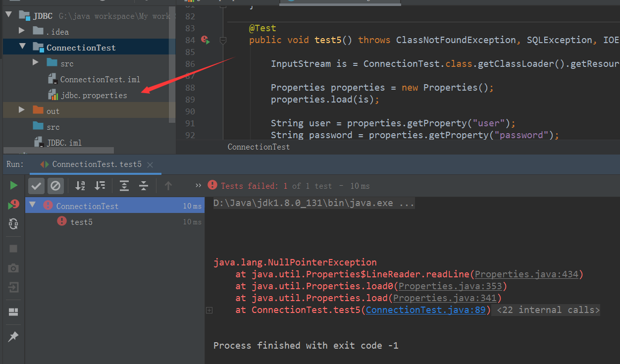
Task: Expand all test results
Action: [124, 186]
